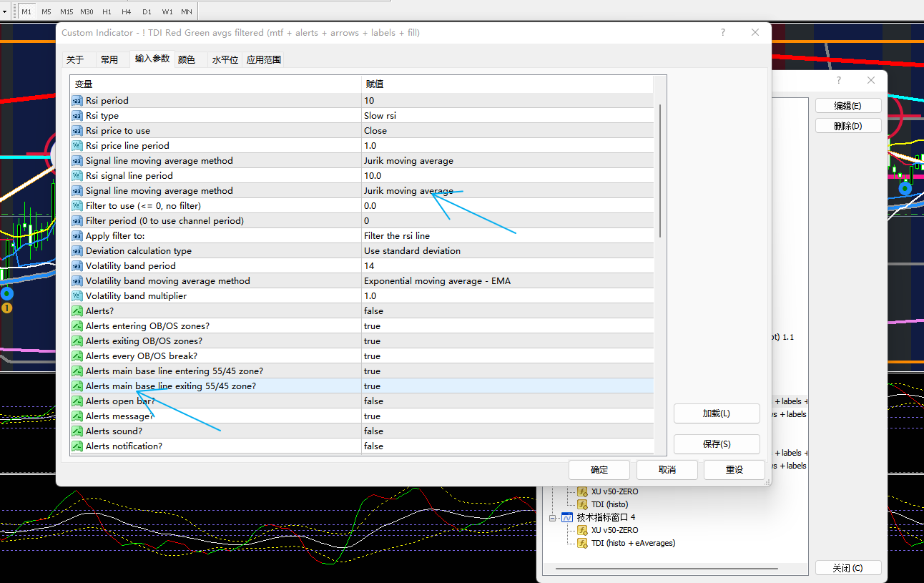Click the help question mark in Custom Indicator title bar
The width and height of the screenshot is (924, 583).
pos(723,33)
